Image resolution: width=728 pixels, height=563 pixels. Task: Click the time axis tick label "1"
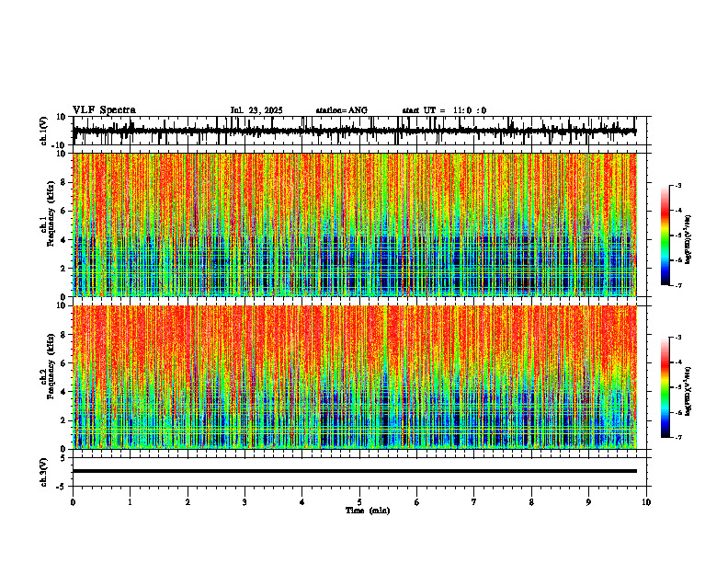130,502
